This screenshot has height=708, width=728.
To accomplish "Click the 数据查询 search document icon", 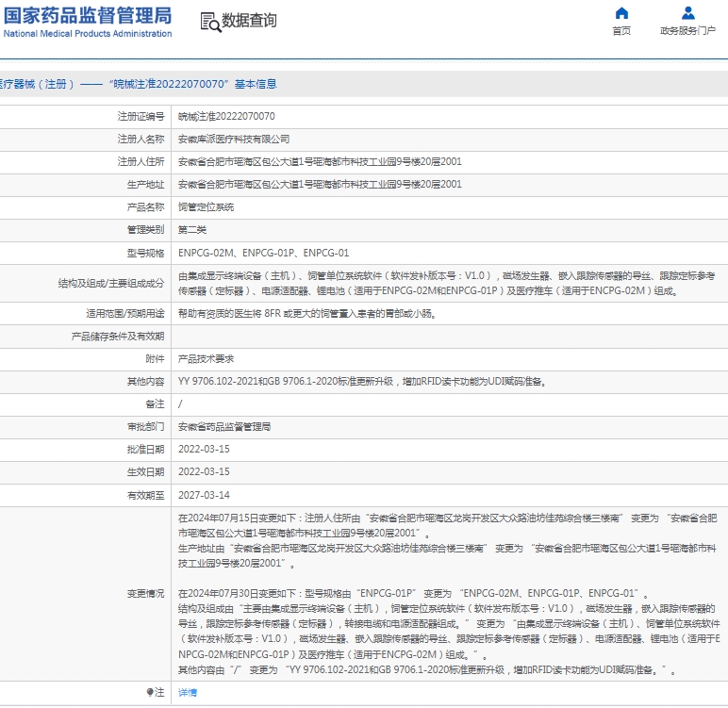I will click(x=210, y=22).
